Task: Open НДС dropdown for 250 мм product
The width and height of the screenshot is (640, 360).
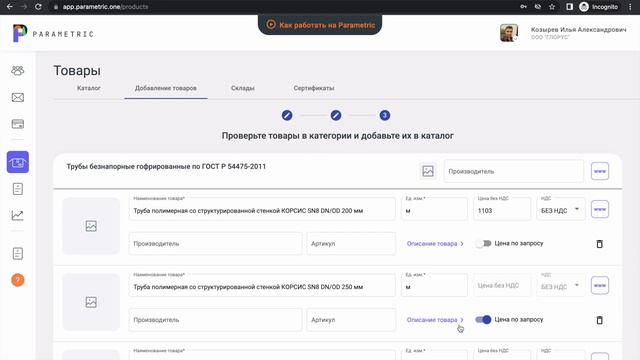Action: point(560,285)
